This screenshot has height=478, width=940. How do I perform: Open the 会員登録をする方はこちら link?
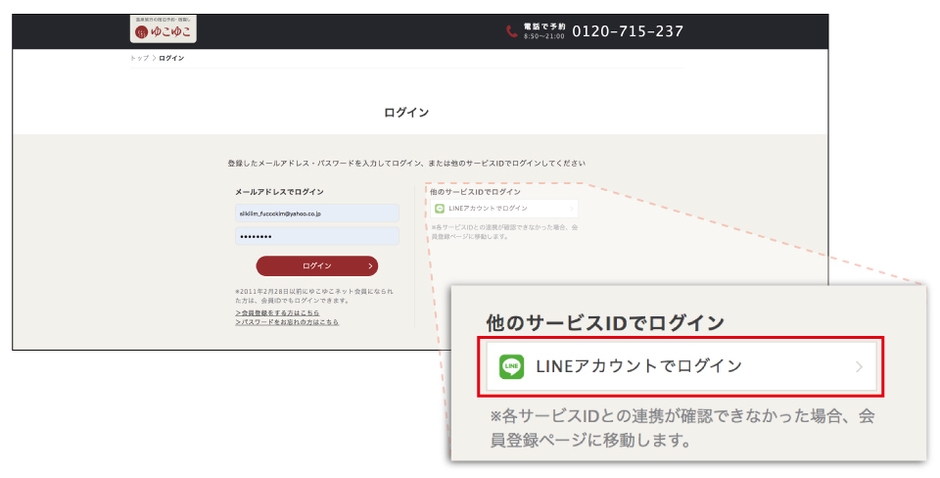[277, 312]
